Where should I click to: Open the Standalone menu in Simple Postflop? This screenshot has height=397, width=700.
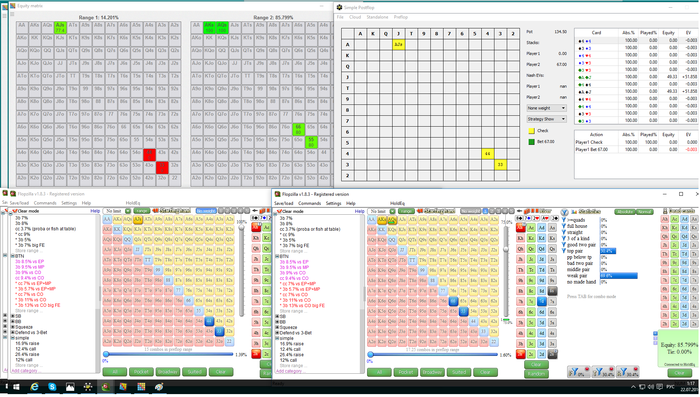click(x=377, y=17)
